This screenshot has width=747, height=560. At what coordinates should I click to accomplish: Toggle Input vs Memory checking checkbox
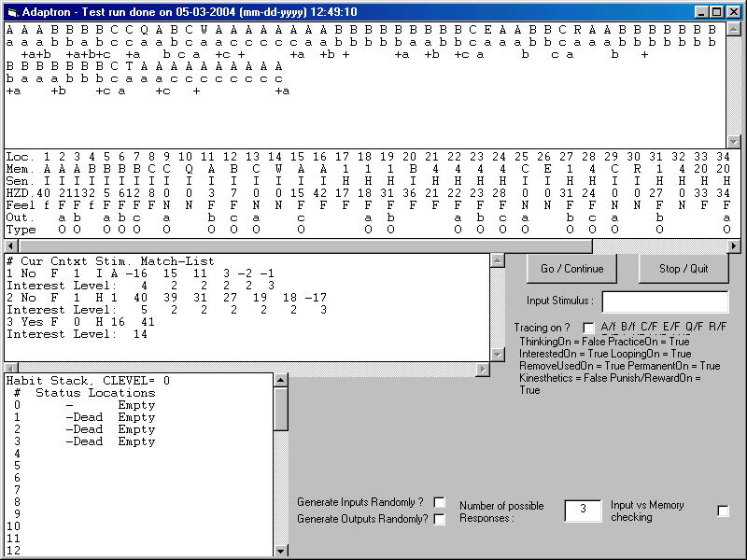click(x=723, y=511)
